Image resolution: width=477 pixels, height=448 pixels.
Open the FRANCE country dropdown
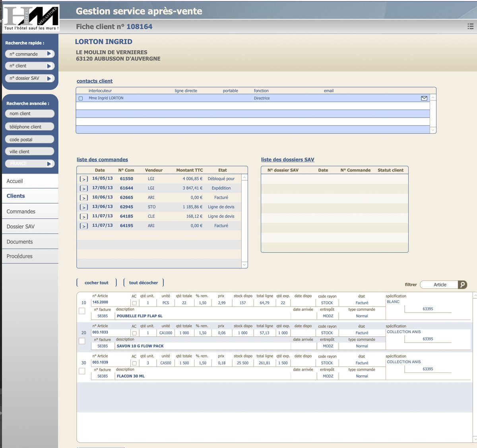(30, 164)
